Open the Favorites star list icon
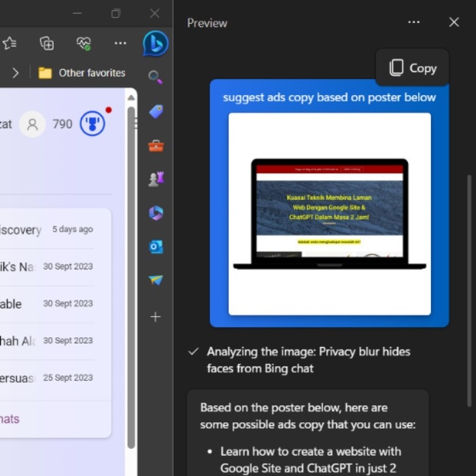The image size is (476, 476). tap(10, 43)
